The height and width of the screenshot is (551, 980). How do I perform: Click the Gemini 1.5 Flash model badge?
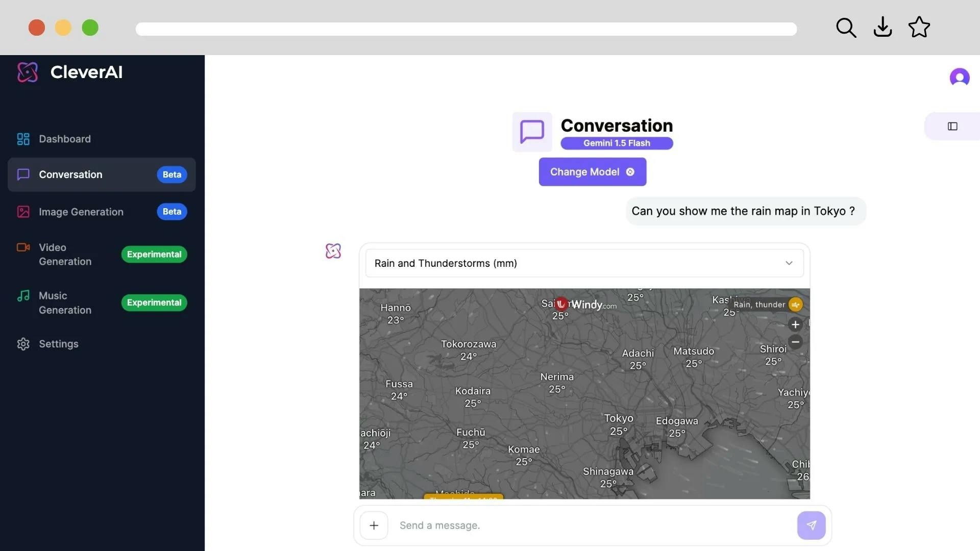pyautogui.click(x=617, y=143)
